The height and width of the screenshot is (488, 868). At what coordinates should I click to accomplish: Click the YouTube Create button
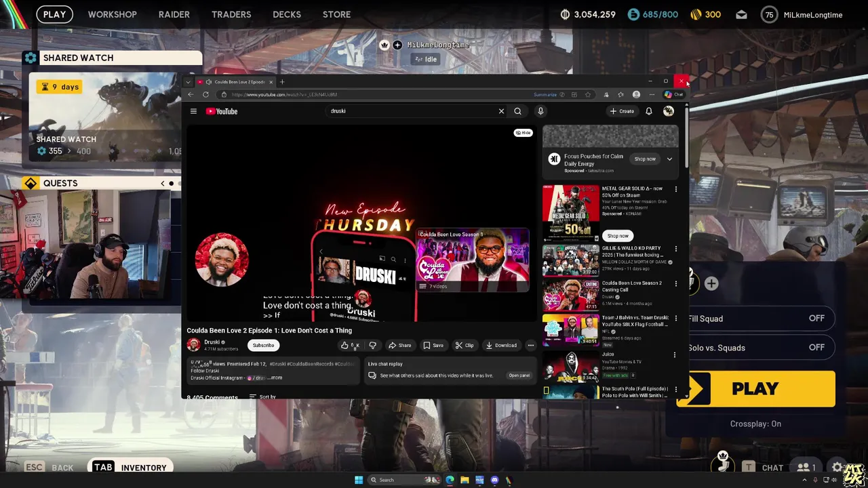pyautogui.click(x=622, y=111)
